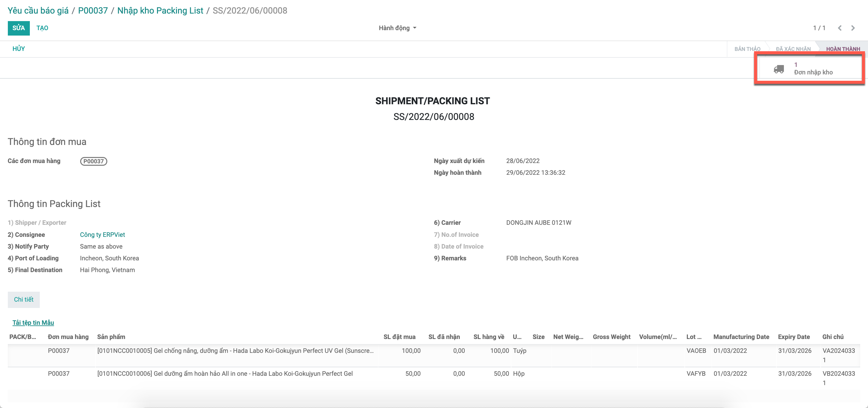The width and height of the screenshot is (868, 408).
Task: Select the ĐÃ XÁC NHẬN status stage
Action: pos(793,49)
